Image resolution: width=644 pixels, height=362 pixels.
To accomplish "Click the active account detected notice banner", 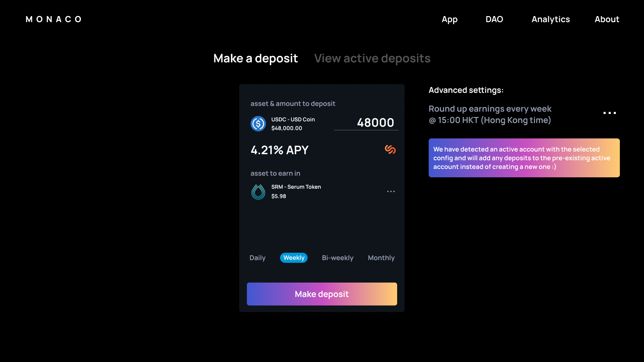I will (x=524, y=158).
